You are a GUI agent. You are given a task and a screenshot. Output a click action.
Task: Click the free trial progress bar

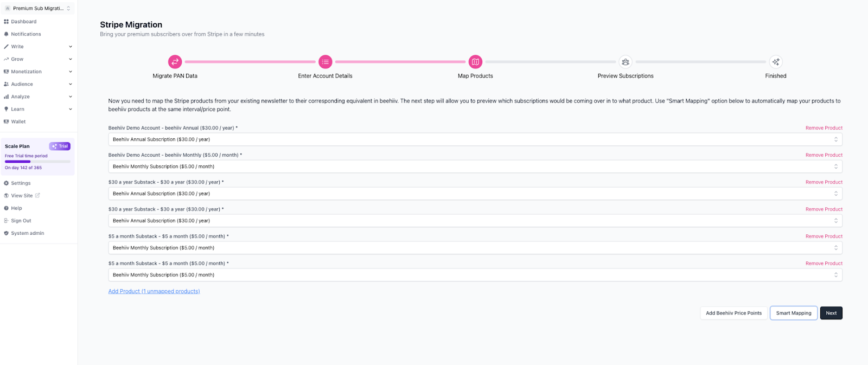37,162
